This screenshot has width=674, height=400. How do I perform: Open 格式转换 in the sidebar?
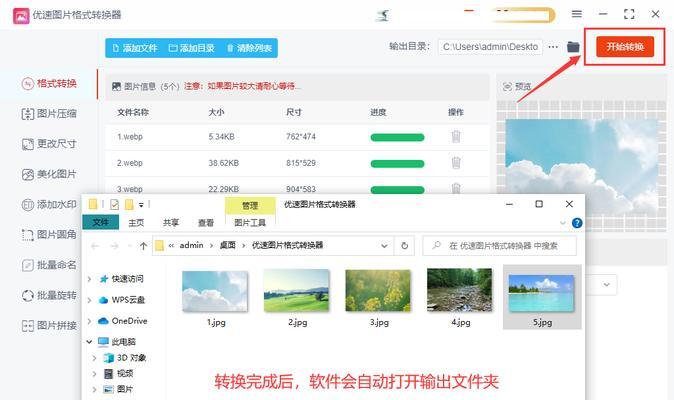pos(49,83)
